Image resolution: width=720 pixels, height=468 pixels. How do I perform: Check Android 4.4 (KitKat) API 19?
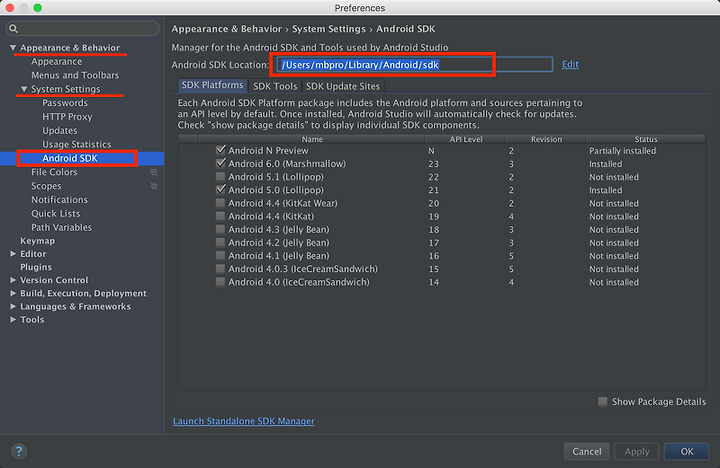coord(220,216)
